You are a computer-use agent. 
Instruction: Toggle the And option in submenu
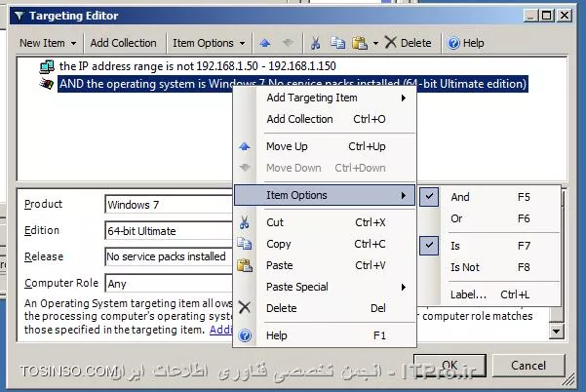[x=489, y=197]
